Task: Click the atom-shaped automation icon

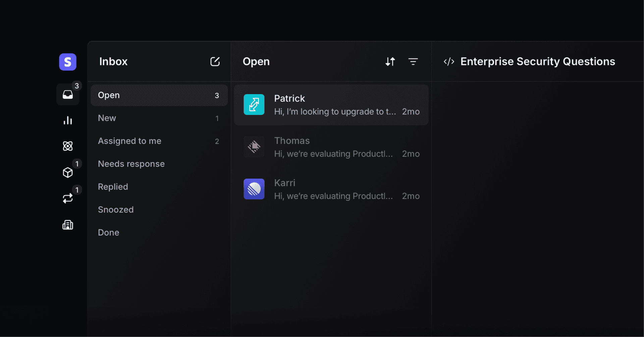Action: (68, 146)
